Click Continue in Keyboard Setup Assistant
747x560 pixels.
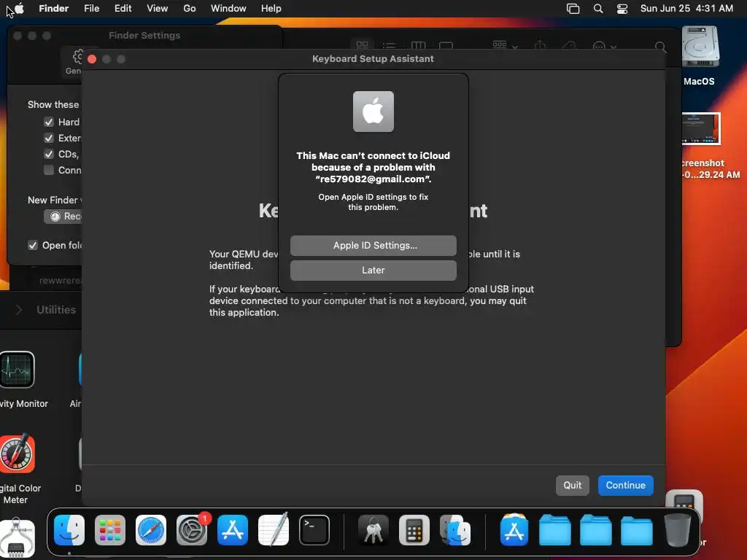coord(625,485)
